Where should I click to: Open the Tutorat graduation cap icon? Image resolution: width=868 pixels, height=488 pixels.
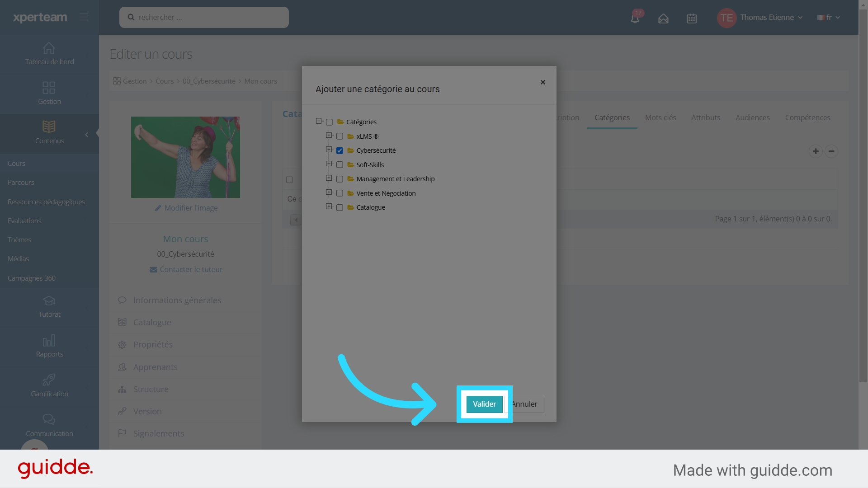tap(49, 300)
